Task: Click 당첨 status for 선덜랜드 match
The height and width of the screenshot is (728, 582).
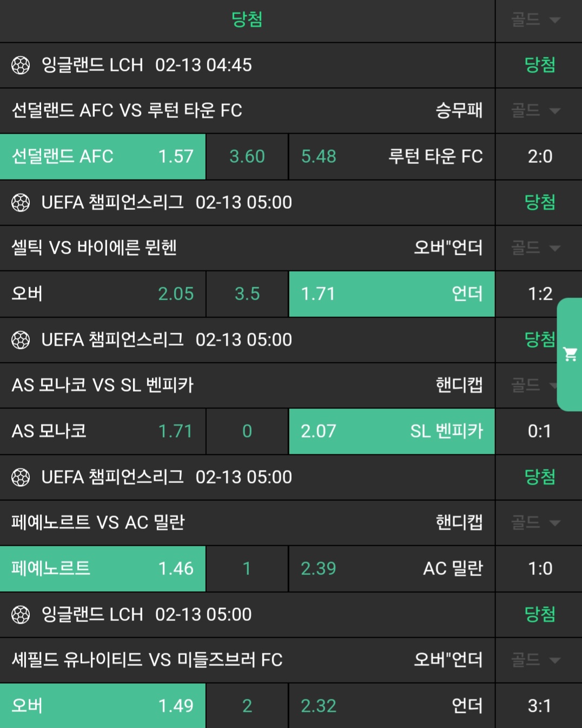Action: click(x=540, y=65)
